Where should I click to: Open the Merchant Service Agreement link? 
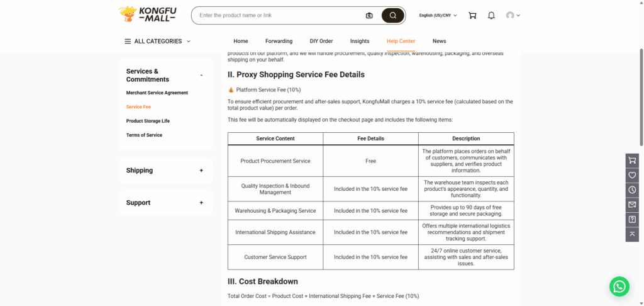tap(157, 93)
